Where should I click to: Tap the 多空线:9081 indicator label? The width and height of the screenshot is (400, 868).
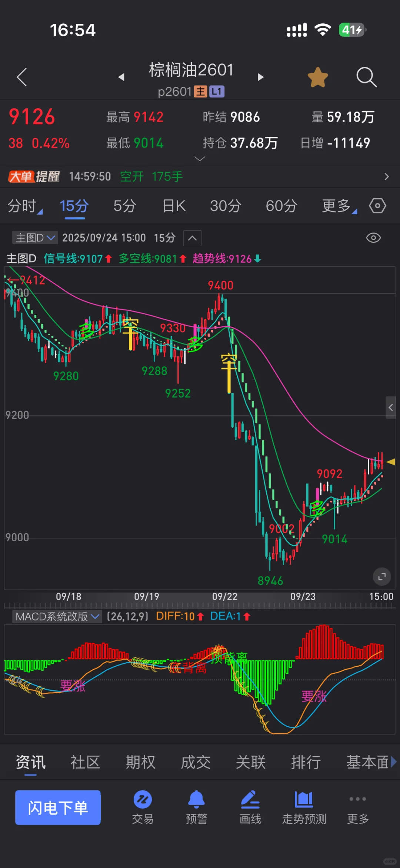click(153, 258)
